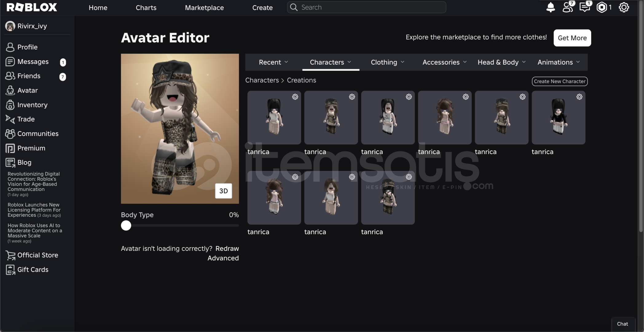
Task: Open the messages icon in top bar
Action: click(x=585, y=7)
